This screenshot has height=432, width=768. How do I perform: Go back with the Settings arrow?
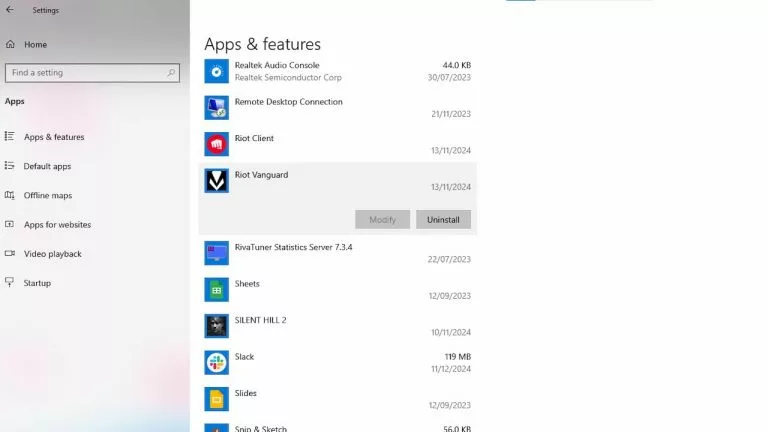10,10
